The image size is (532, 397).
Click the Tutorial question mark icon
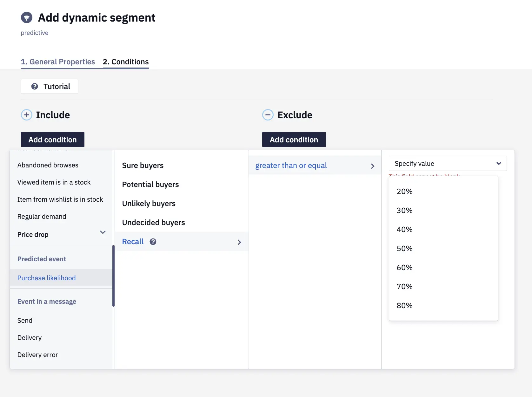tap(35, 86)
